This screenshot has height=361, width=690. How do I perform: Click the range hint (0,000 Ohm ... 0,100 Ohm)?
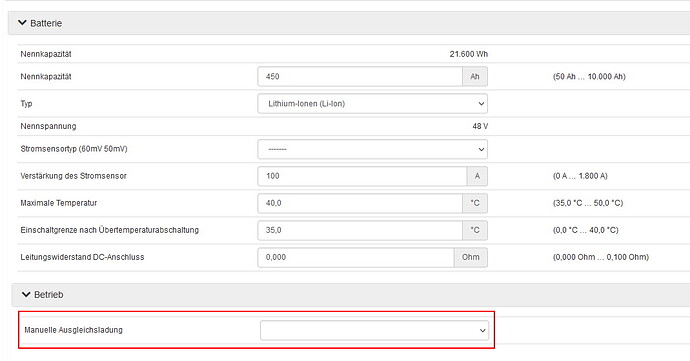click(x=601, y=257)
